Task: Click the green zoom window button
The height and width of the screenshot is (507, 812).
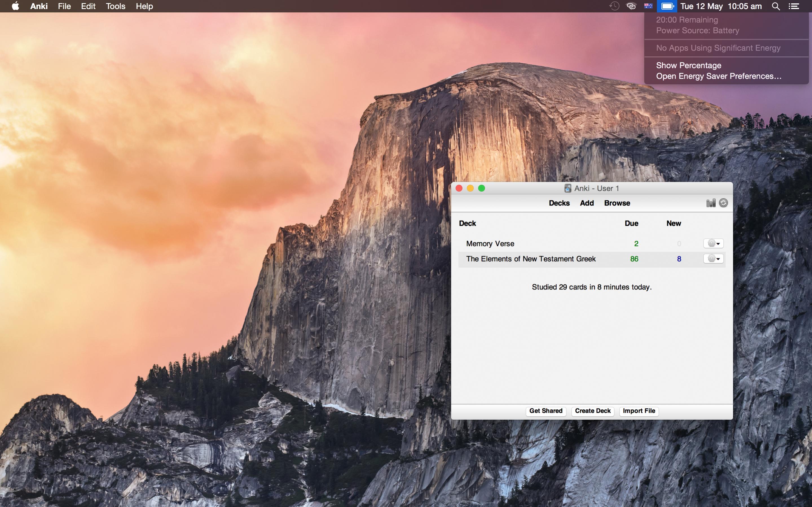Action: point(481,188)
